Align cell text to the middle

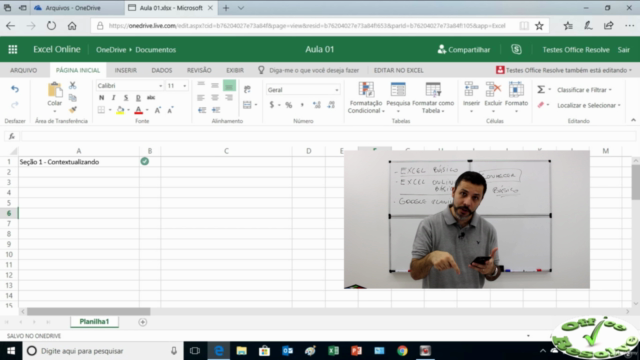(215, 85)
